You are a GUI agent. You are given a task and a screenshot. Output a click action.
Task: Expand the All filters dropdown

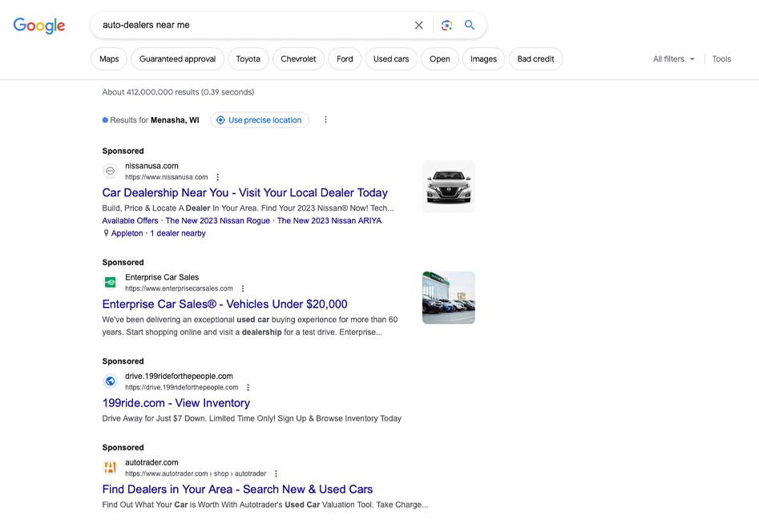click(674, 59)
